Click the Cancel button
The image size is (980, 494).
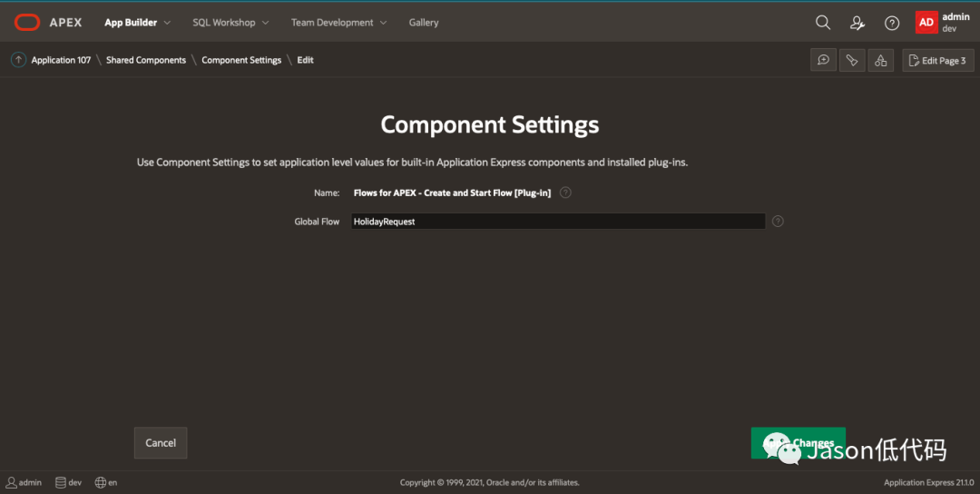(x=161, y=443)
